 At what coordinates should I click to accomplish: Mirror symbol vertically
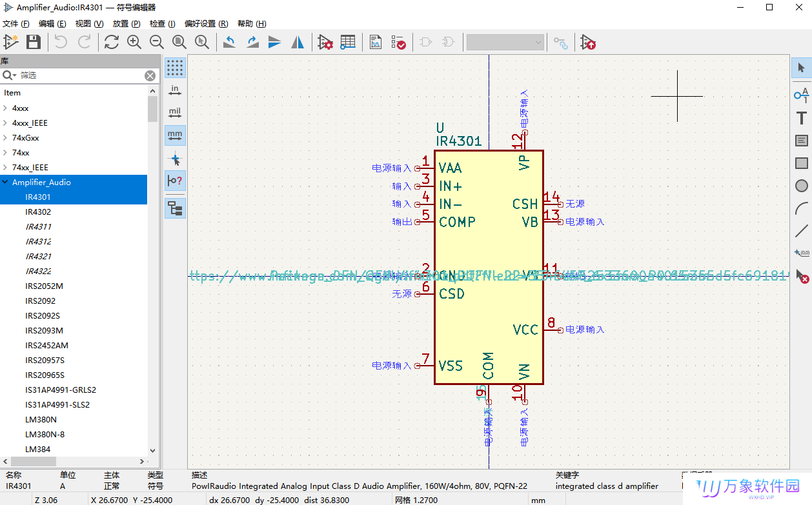pyautogui.click(x=275, y=43)
